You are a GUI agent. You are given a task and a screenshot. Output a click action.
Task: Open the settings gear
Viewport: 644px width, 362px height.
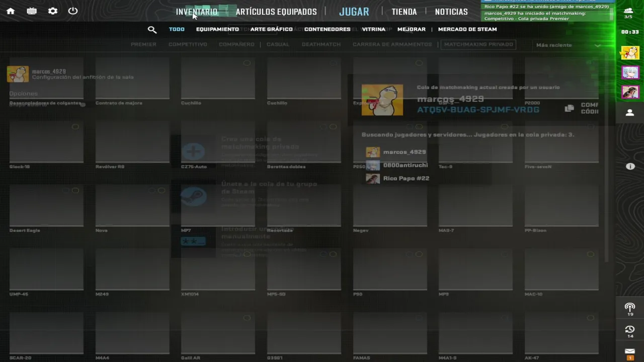[53, 11]
